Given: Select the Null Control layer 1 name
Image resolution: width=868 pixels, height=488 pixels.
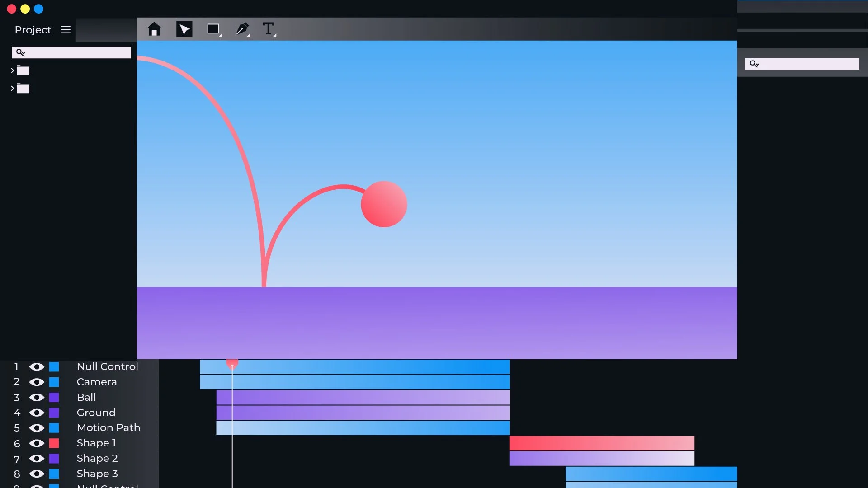Looking at the screenshot, I should [108, 366].
